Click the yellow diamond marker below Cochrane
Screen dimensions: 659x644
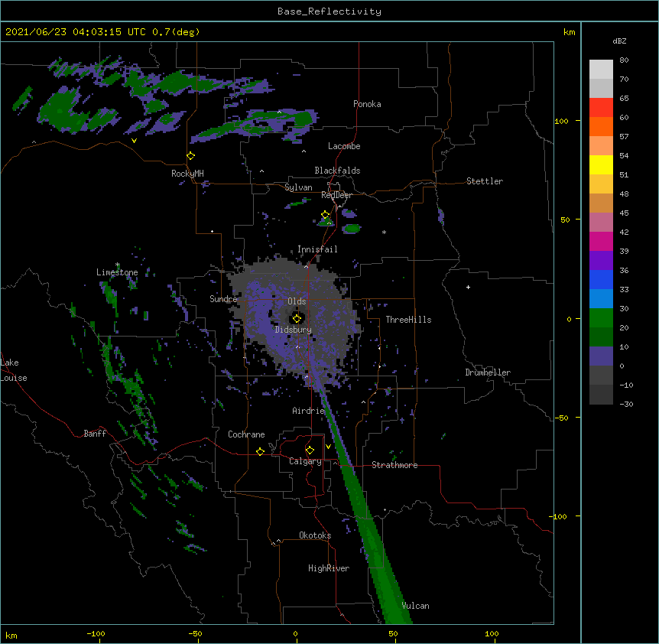tap(260, 451)
